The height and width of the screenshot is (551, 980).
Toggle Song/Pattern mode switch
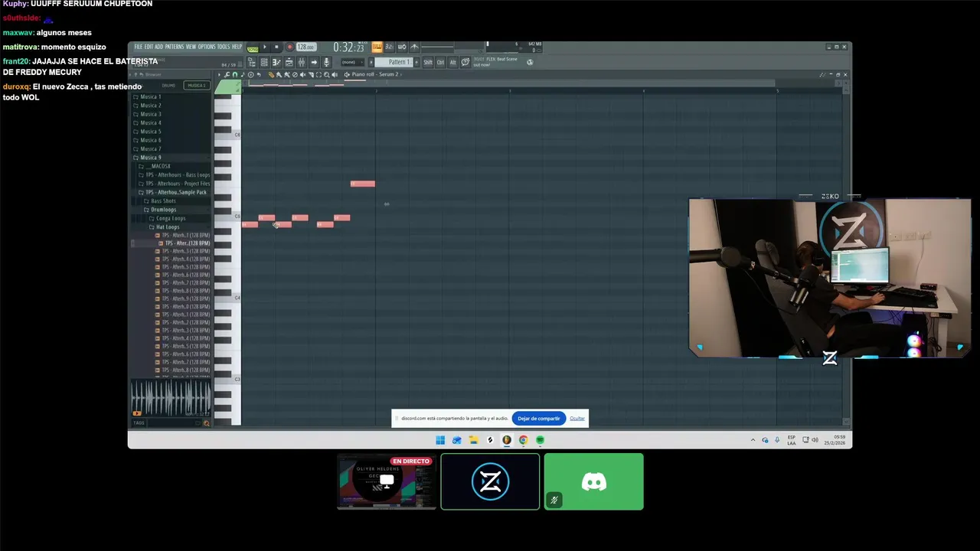coord(253,47)
